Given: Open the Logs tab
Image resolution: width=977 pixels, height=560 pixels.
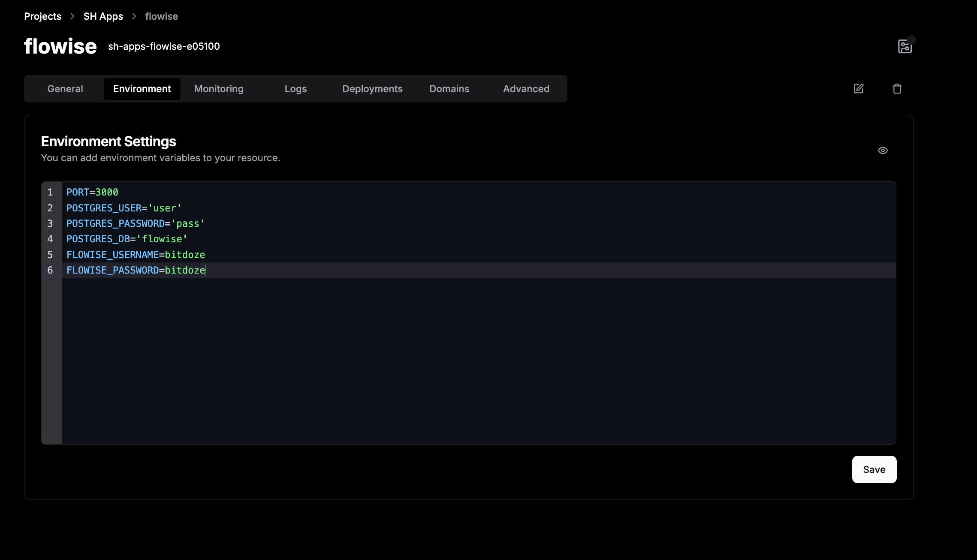Looking at the screenshot, I should point(296,89).
